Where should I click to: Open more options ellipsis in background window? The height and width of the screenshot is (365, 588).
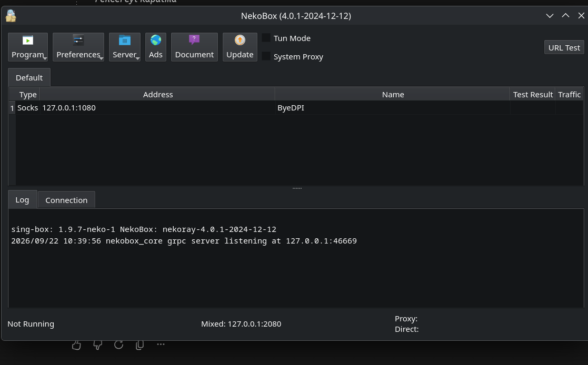click(x=161, y=344)
